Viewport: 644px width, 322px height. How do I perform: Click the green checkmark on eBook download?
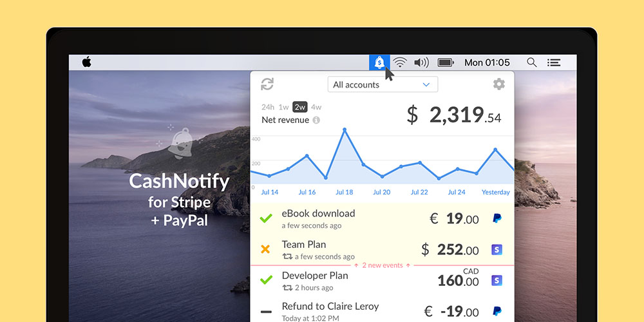266,218
